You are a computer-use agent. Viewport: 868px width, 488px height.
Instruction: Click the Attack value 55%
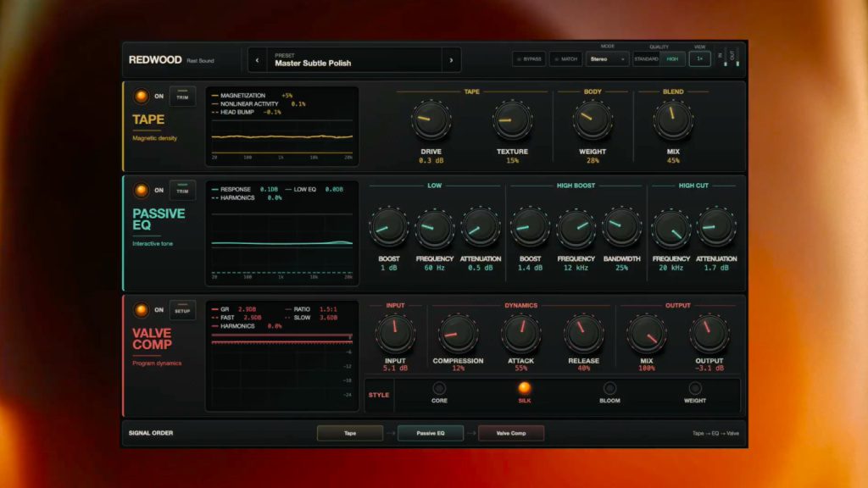(521, 369)
